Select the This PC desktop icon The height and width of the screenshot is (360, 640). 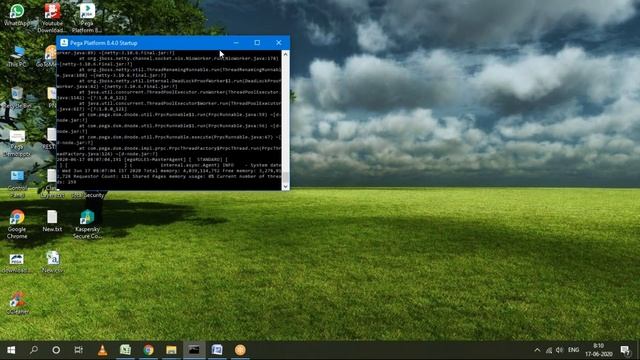tap(17, 56)
